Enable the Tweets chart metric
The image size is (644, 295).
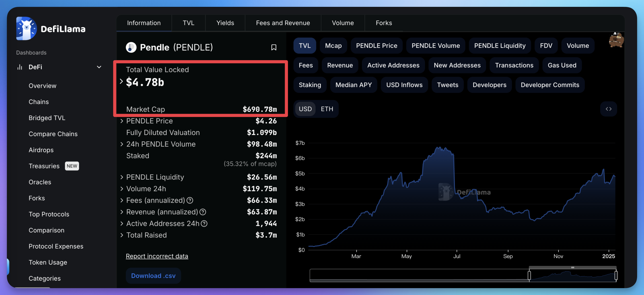click(x=447, y=85)
